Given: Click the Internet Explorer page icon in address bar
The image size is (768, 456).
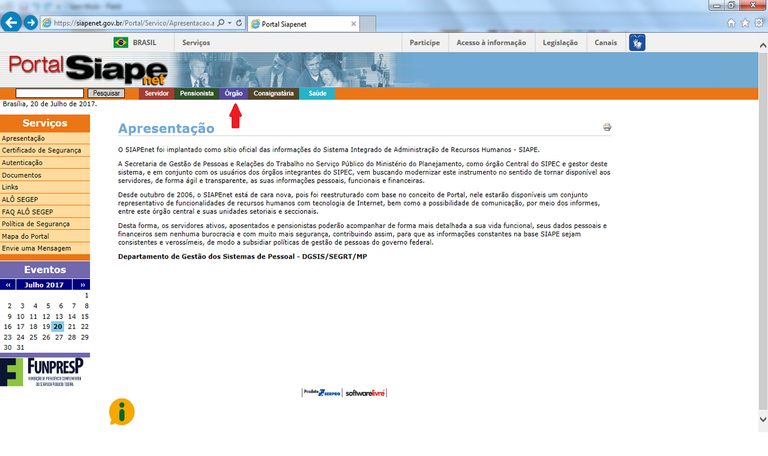Looking at the screenshot, I should tap(47, 23).
